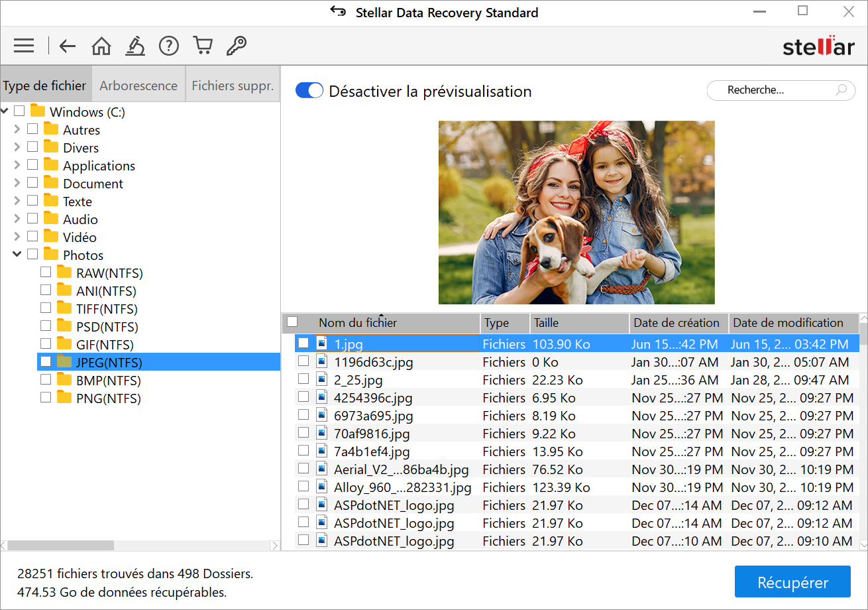This screenshot has height=610, width=868.
Task: Toggle the Désactiver la prévisualisation switch
Action: (x=309, y=91)
